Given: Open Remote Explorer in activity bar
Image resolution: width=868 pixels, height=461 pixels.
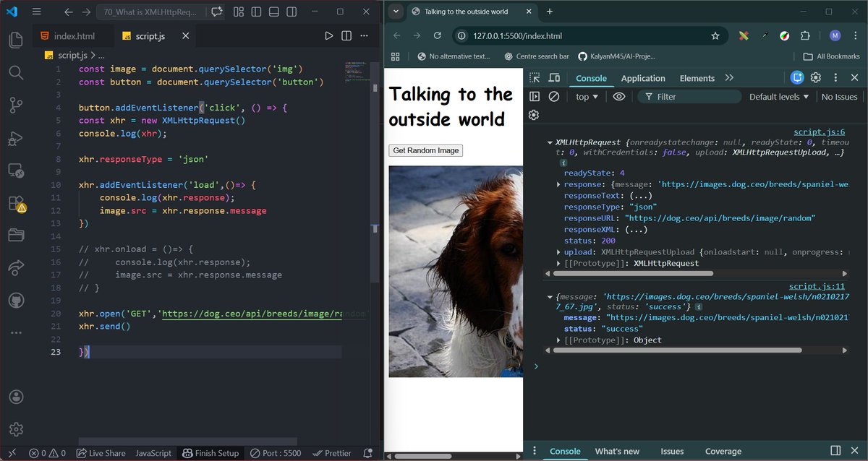Looking at the screenshot, I should [x=16, y=171].
